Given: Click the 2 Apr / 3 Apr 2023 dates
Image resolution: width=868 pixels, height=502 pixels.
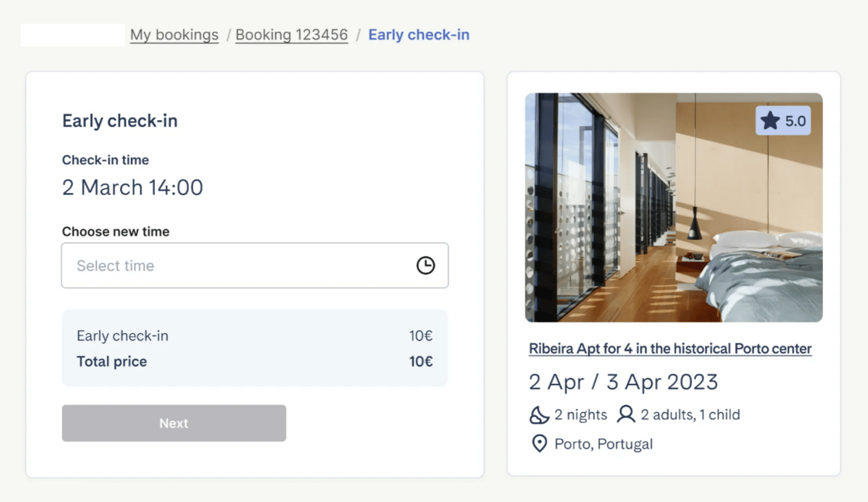Looking at the screenshot, I should [x=623, y=382].
